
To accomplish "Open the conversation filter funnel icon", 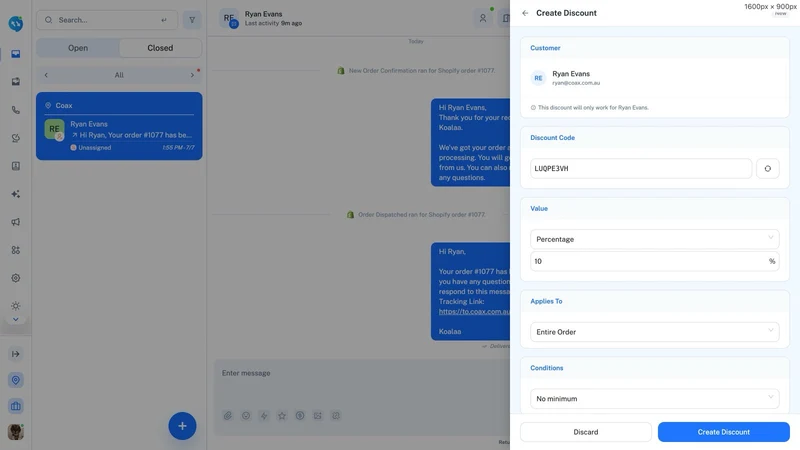I will pyautogui.click(x=192, y=20).
